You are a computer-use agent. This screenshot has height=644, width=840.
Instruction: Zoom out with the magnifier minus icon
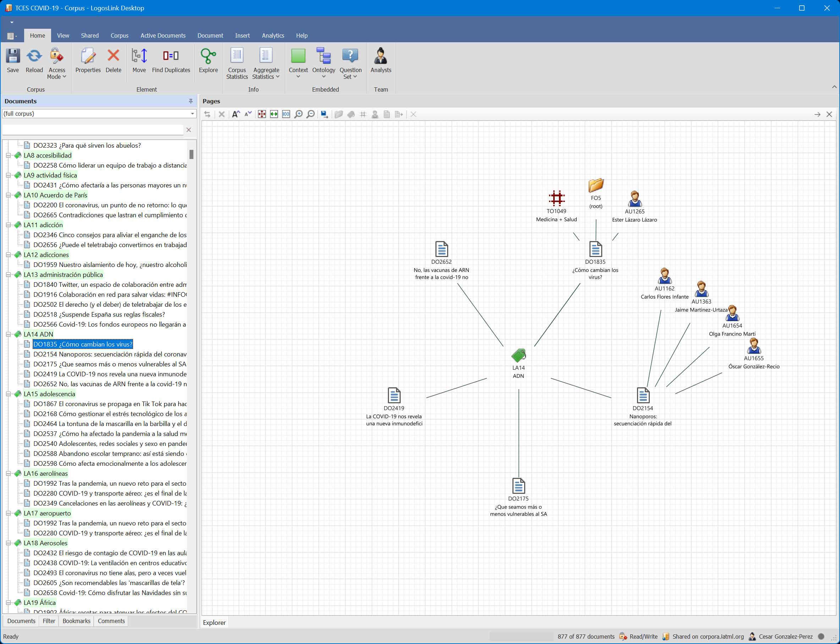pos(311,114)
